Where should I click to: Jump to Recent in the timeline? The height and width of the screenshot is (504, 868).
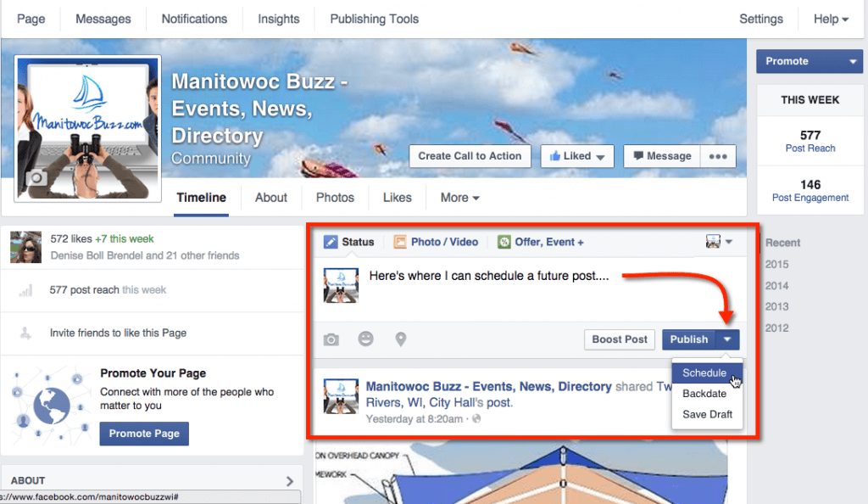(x=782, y=243)
